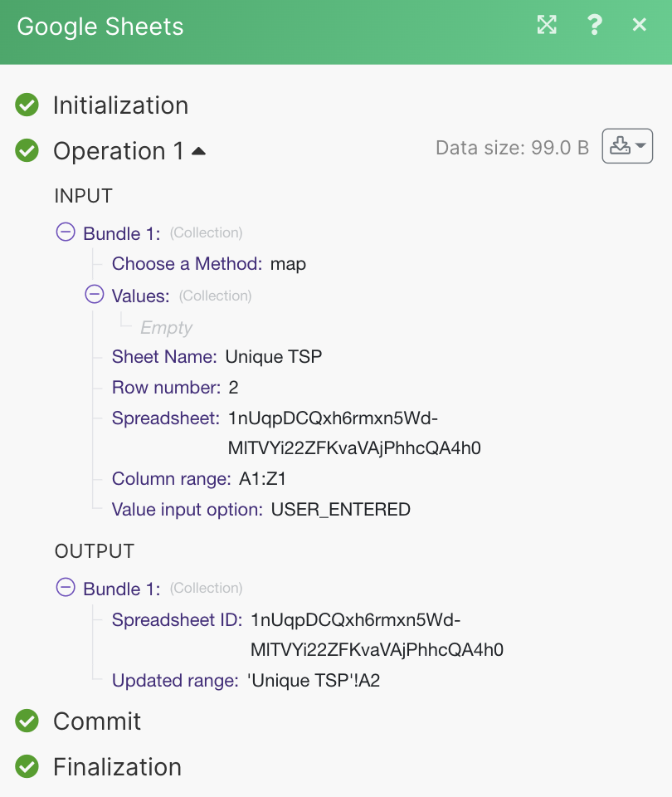Select the Initialization step label

120,105
